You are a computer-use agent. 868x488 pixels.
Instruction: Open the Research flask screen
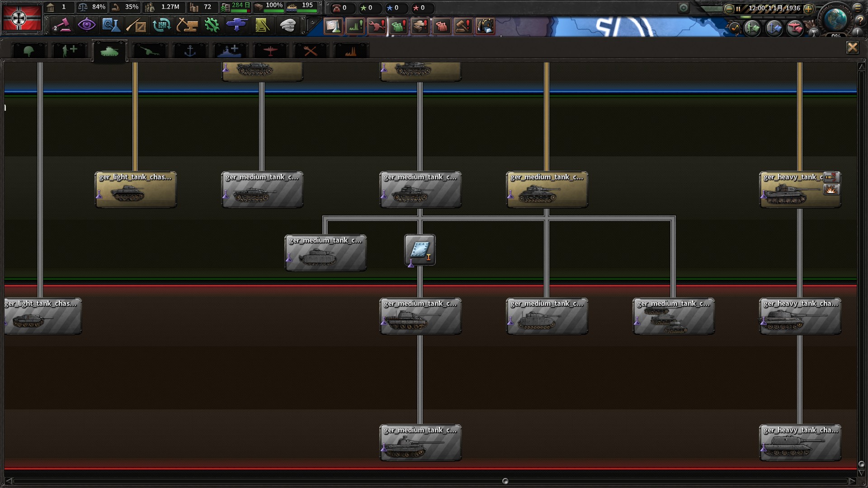coord(111,25)
